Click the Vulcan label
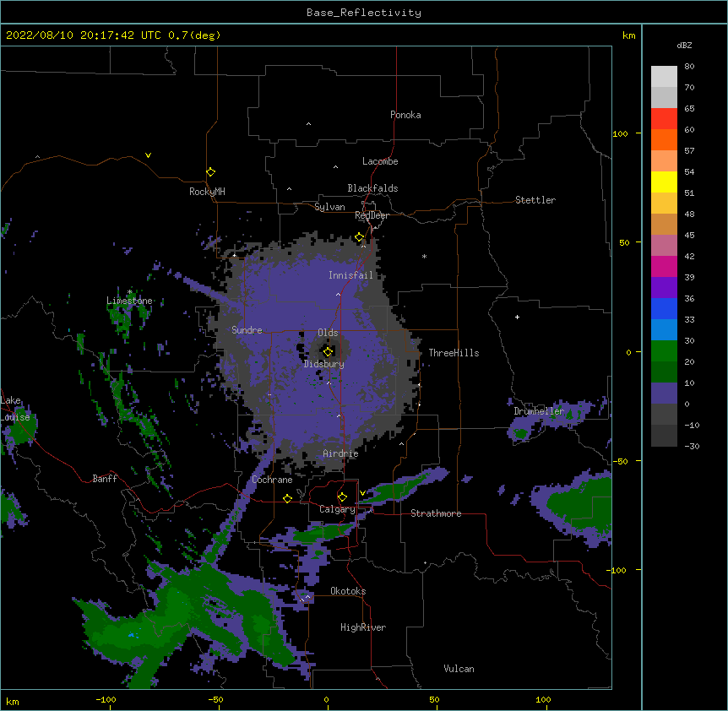The image size is (728, 711). click(459, 669)
